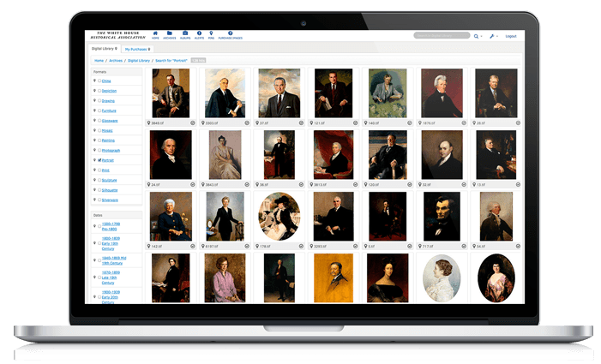
Task: Open the search magnifier dropdown
Action: [x=478, y=36]
